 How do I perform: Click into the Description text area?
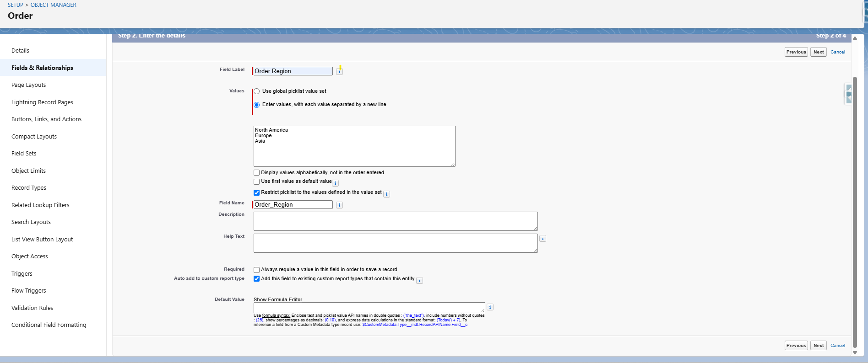click(395, 221)
